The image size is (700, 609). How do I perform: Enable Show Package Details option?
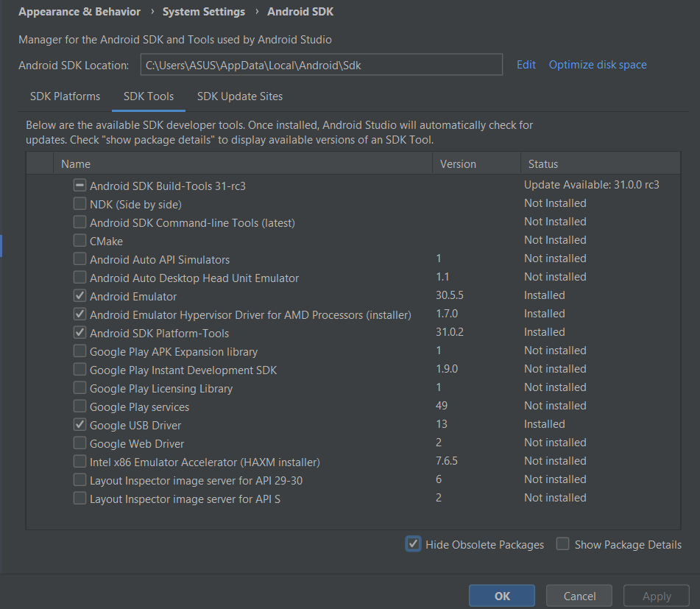point(563,544)
